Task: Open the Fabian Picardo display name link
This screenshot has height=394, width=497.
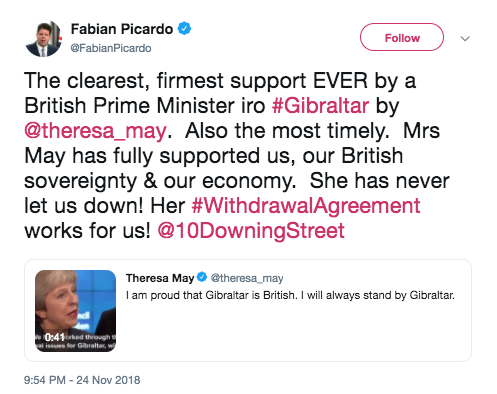Action: [x=122, y=29]
